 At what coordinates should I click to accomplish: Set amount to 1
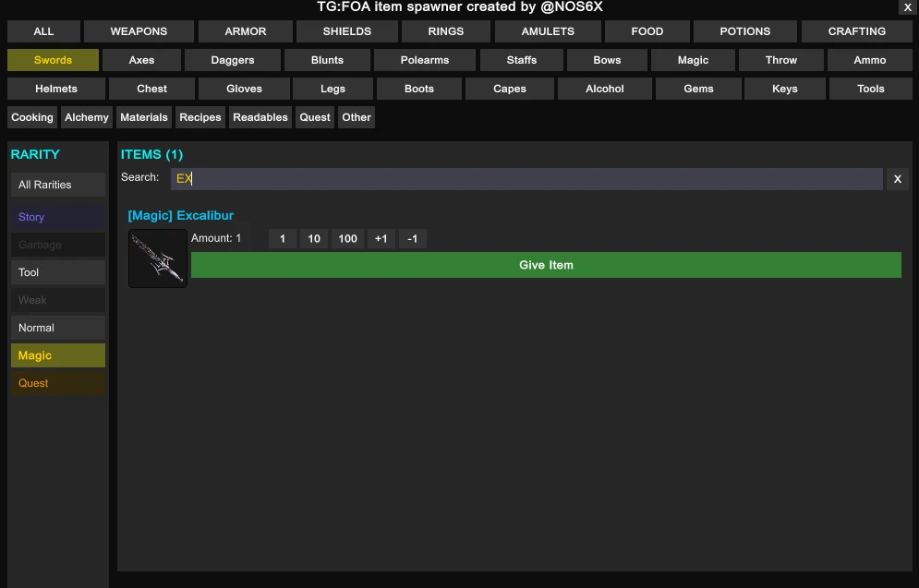click(283, 239)
